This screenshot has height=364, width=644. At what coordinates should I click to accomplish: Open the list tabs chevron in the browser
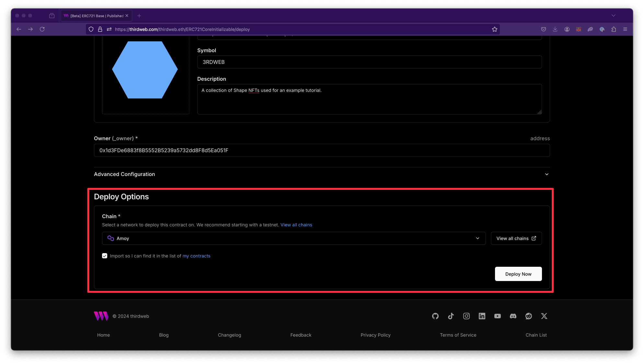[614, 15]
